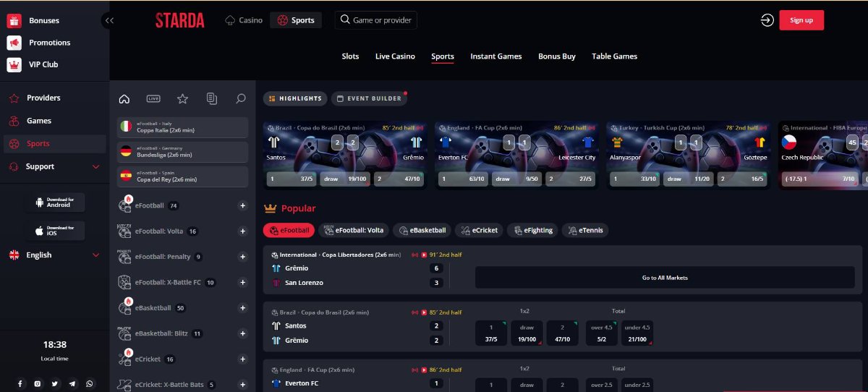Image resolution: width=868 pixels, height=392 pixels.
Task: Collapse the left sidebar with double-chevron
Action: (x=109, y=20)
